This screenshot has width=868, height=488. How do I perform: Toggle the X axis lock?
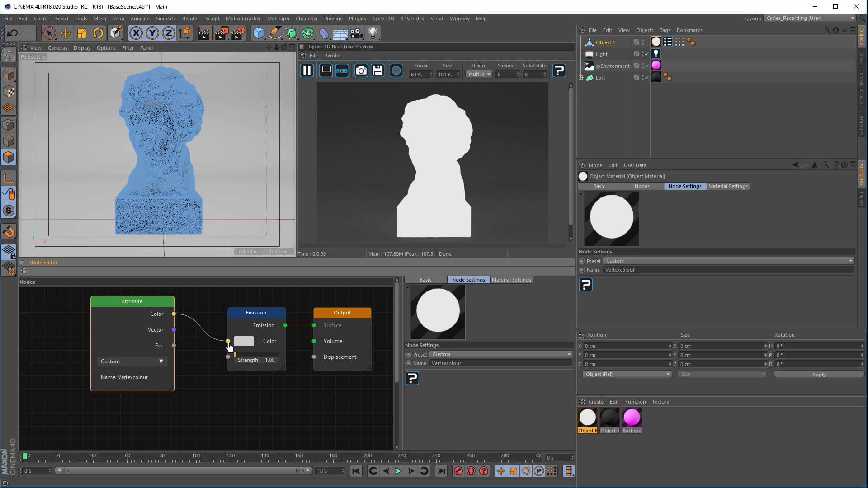pos(136,33)
